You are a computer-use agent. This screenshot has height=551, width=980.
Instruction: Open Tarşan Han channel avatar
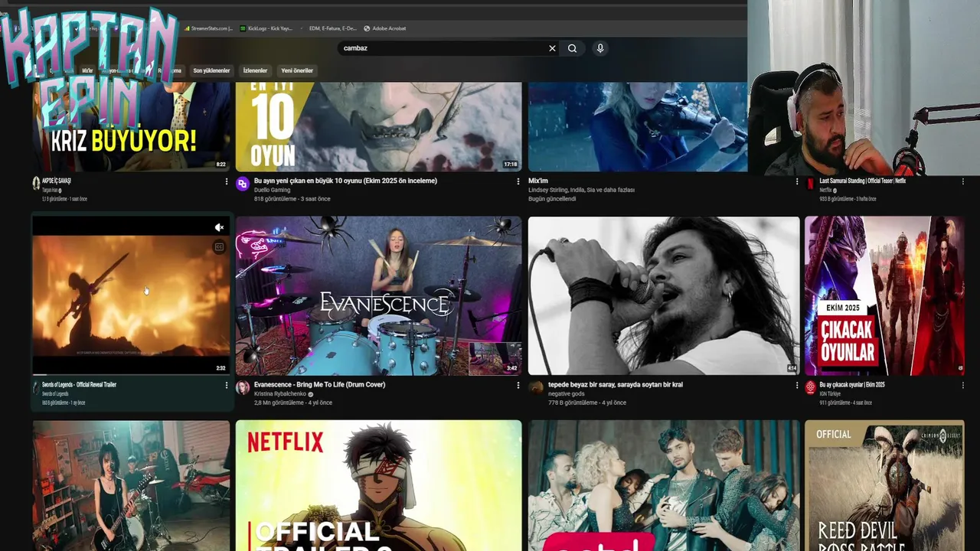tap(36, 183)
